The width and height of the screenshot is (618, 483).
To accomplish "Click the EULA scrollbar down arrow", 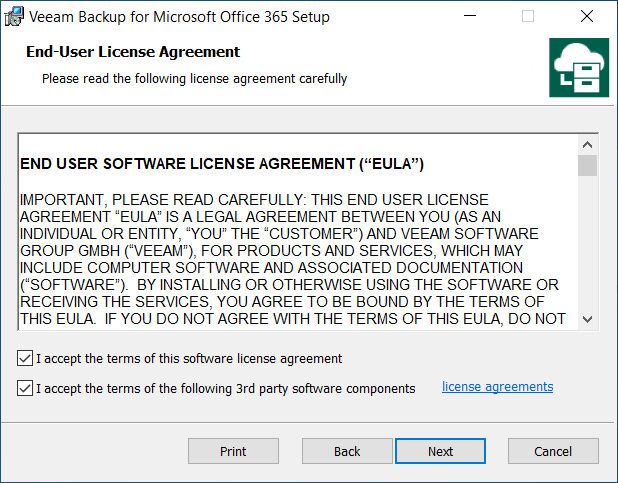I will click(x=588, y=318).
